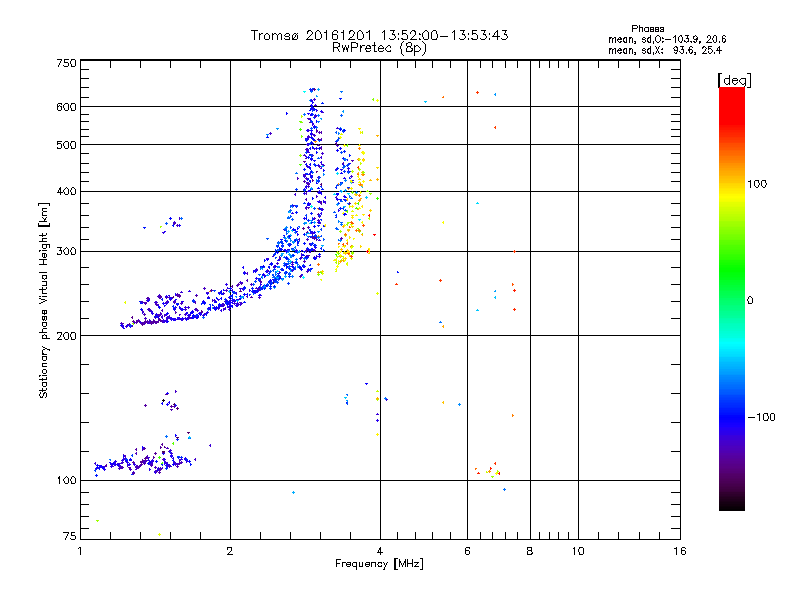
Task: Click the y-axis tick label '200'
Action: [66, 336]
